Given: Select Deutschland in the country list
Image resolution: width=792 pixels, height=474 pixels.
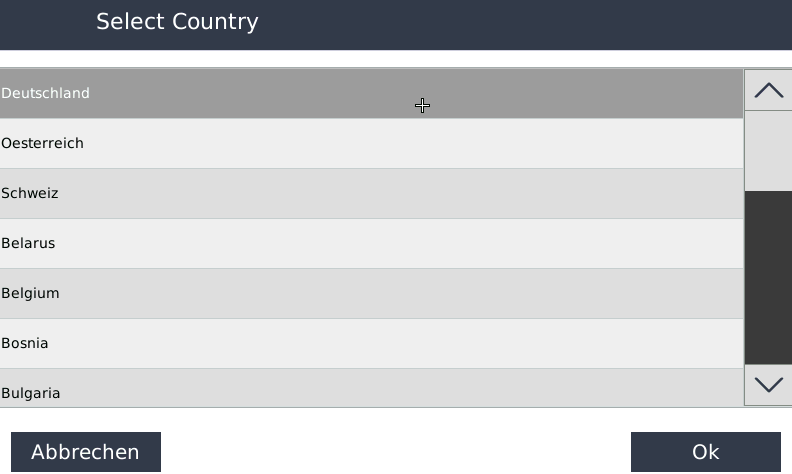Looking at the screenshot, I should pos(370,94).
